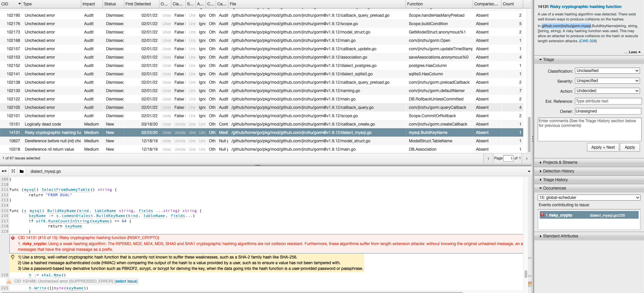Collapse description with Less link
The image size is (644, 293).
click(632, 52)
